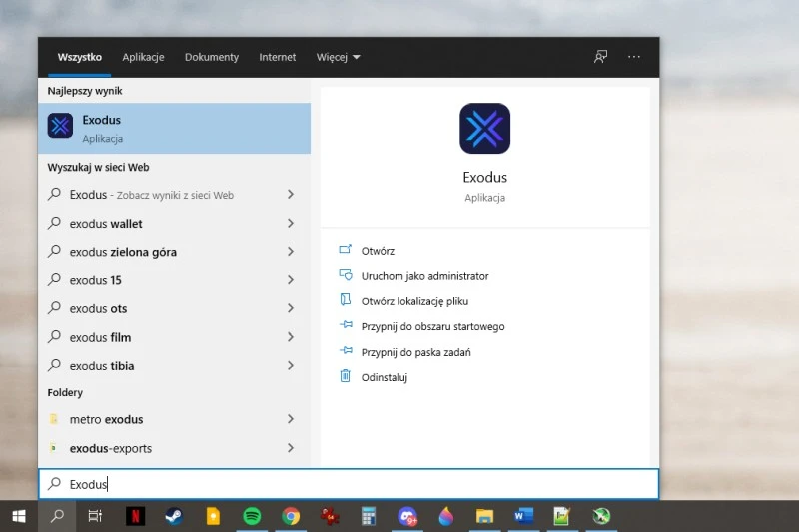This screenshot has height=532, width=799.
Task: Open the Więcej dropdown menu
Action: 339,57
